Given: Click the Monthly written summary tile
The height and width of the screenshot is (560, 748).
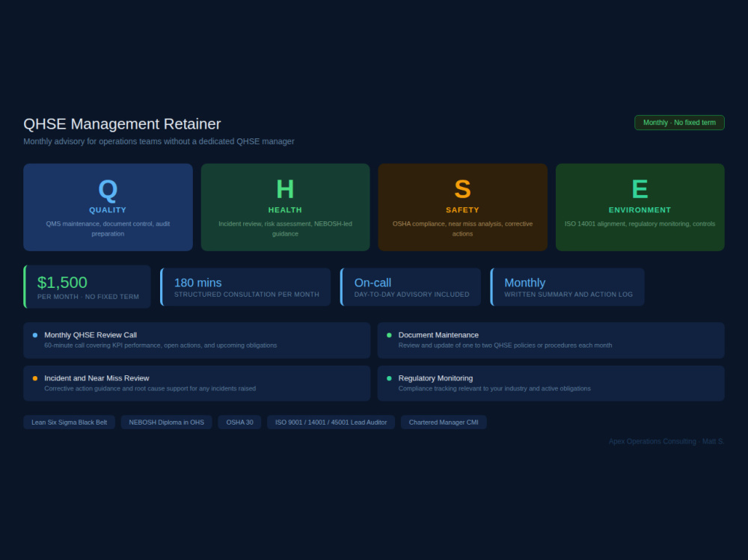Looking at the screenshot, I should 568,286.
